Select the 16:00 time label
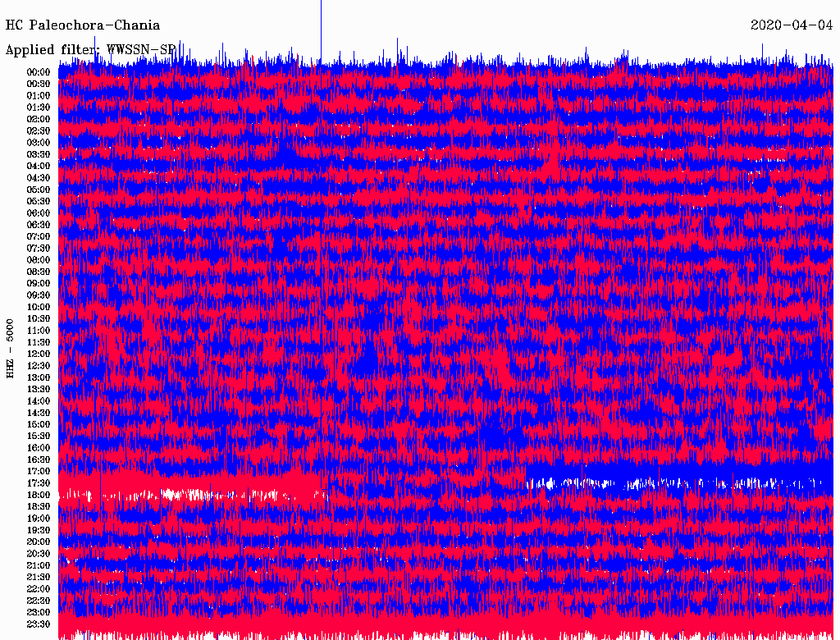840x640 pixels. [x=39, y=448]
